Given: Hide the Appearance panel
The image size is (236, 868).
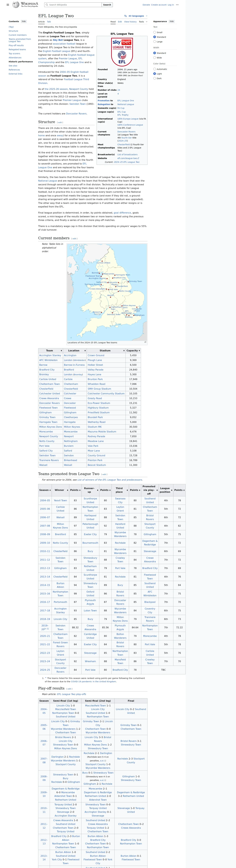Looking at the screenshot, I should (172, 21).
